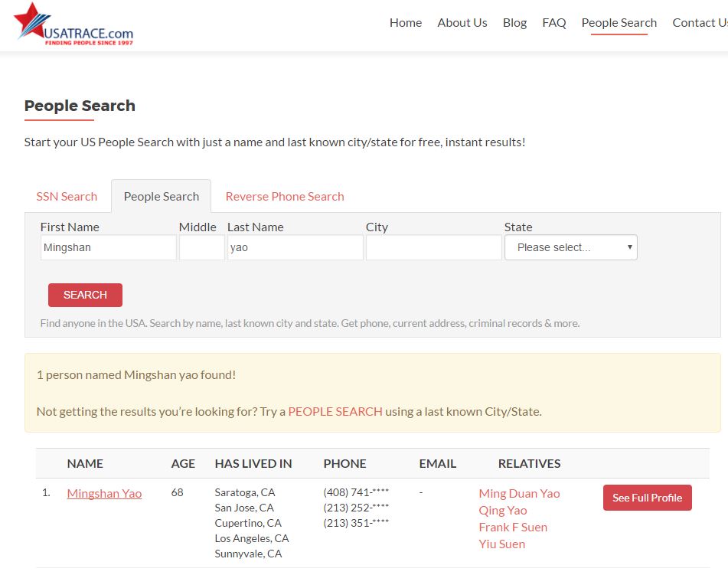This screenshot has height=575, width=728.
Task: Select the People Search form tab
Action: [161, 196]
